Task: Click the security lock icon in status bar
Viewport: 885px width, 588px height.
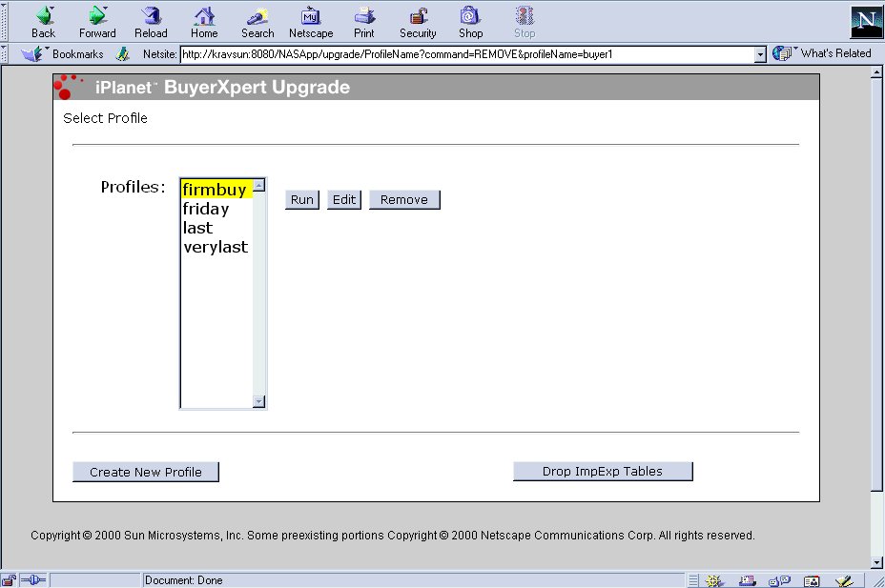Action: [x=9, y=580]
